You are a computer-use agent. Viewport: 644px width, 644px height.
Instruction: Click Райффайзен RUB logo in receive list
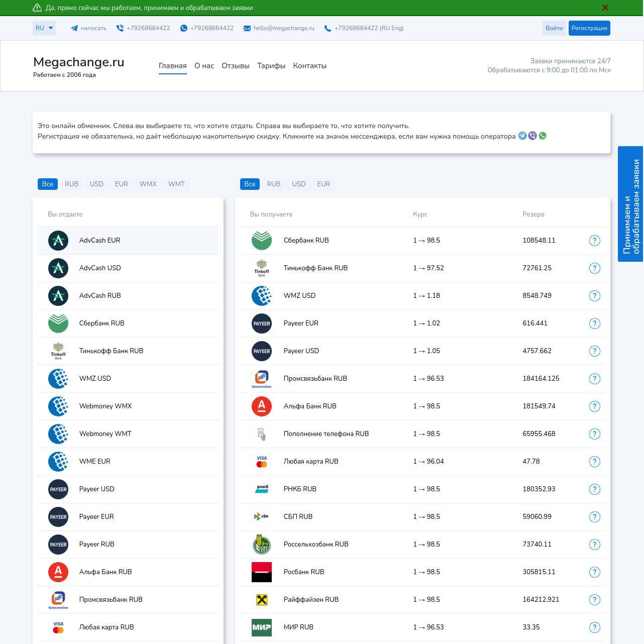(262, 600)
